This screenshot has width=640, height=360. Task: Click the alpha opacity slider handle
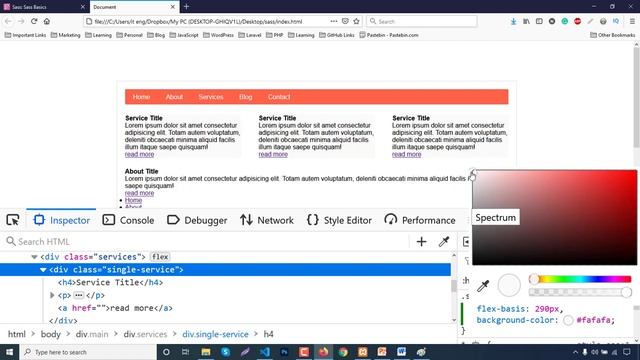pyautogui.click(x=627, y=292)
